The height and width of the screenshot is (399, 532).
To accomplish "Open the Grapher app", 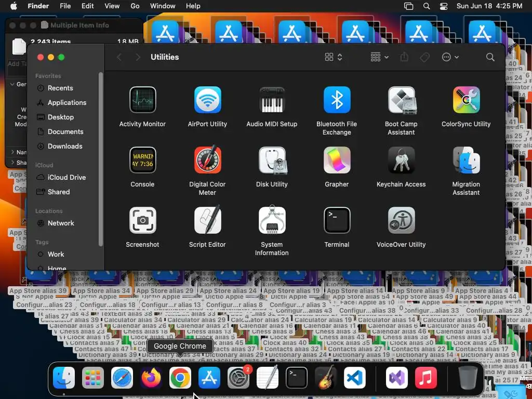I will 337,160.
